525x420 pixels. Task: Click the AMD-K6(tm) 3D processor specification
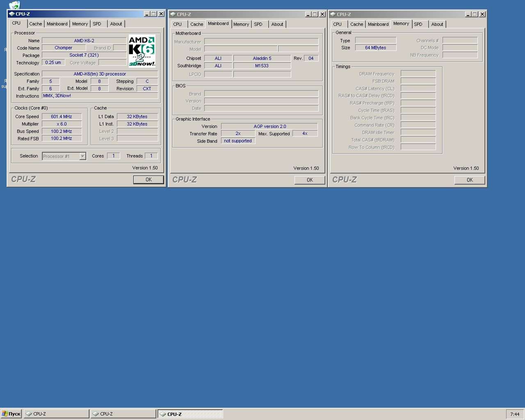pyautogui.click(x=100, y=74)
